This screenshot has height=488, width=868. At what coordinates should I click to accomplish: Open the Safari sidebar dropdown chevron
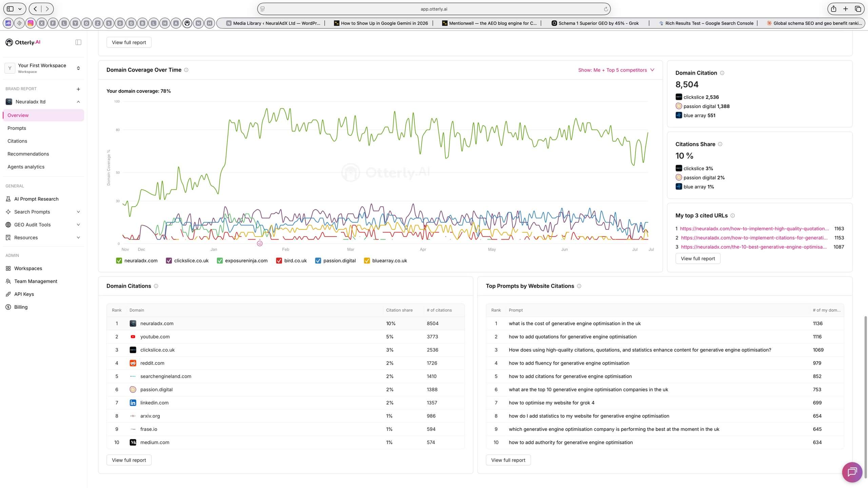[x=20, y=9]
